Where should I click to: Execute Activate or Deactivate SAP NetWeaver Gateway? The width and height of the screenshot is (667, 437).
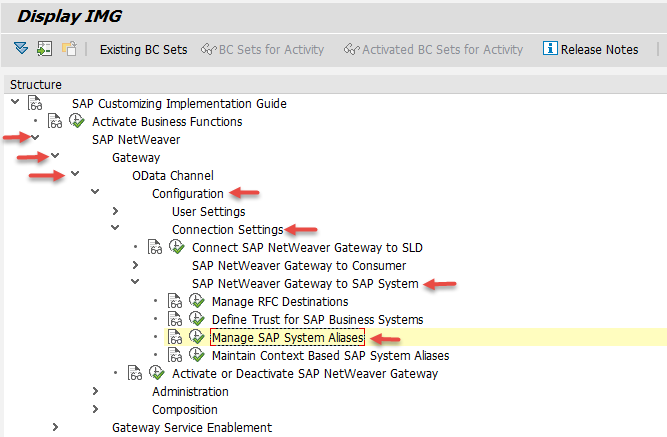pyautogui.click(x=157, y=374)
